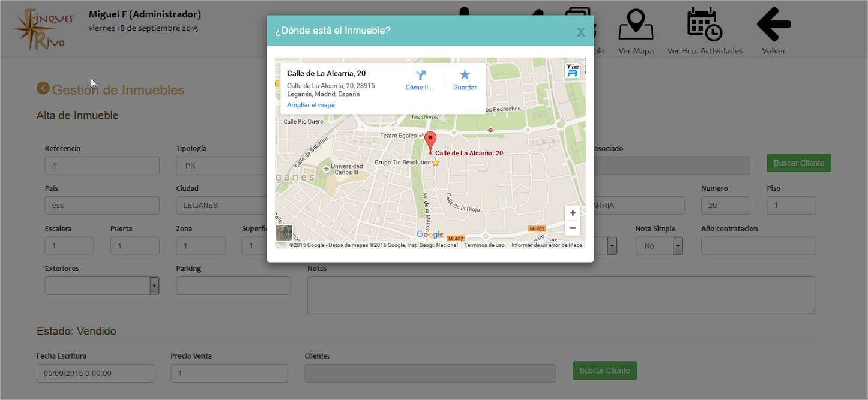Click Buscar Cliente button under Estado Vendido
The height and width of the screenshot is (400, 868).
pos(604,371)
